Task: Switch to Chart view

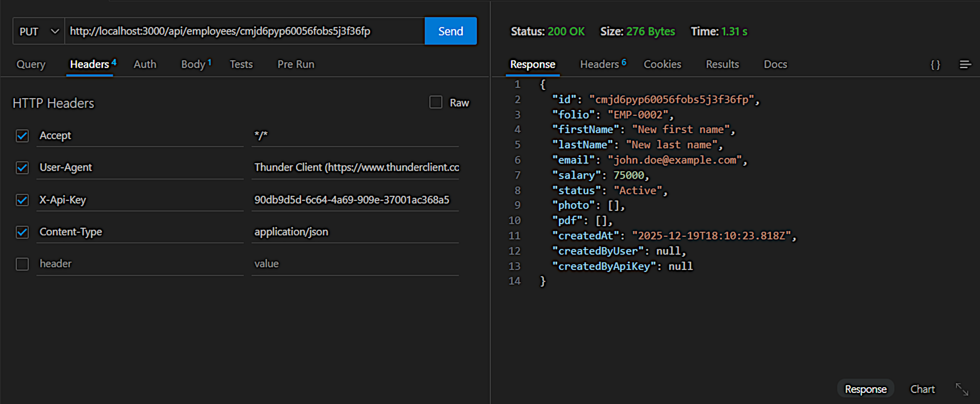Action: (922, 389)
